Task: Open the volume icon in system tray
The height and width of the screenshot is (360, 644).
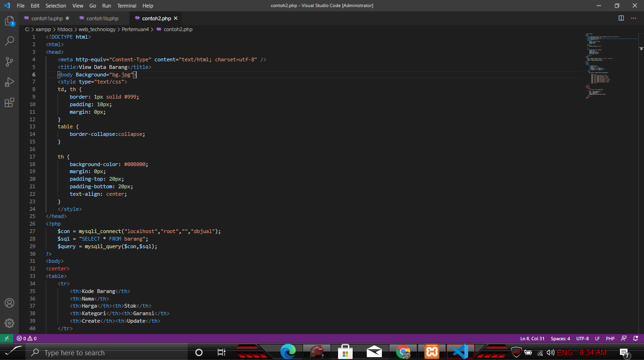Action: [x=550, y=352]
